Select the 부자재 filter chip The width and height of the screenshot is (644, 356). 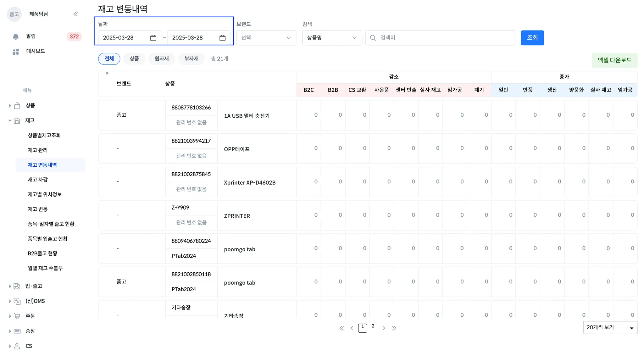click(191, 59)
